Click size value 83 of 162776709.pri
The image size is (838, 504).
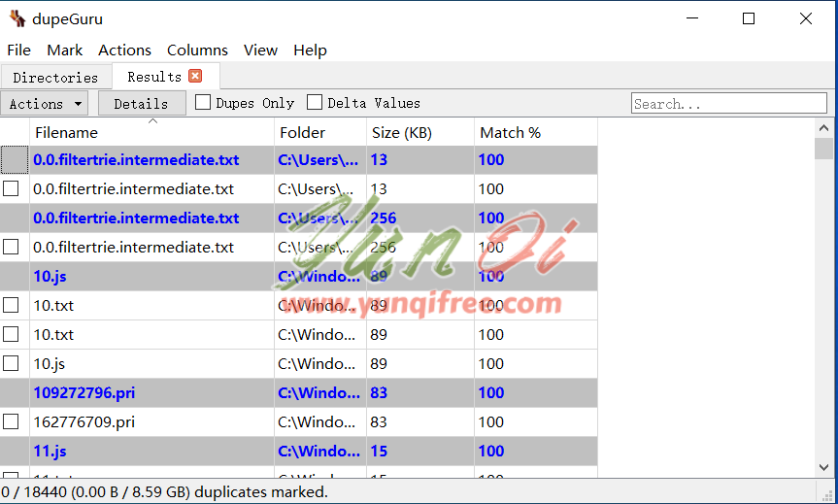(x=379, y=421)
